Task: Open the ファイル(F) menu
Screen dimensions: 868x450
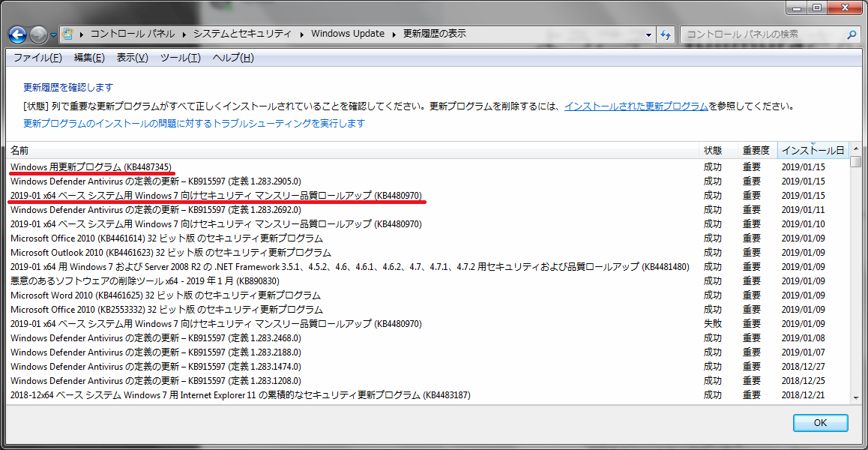Action: pyautogui.click(x=37, y=58)
